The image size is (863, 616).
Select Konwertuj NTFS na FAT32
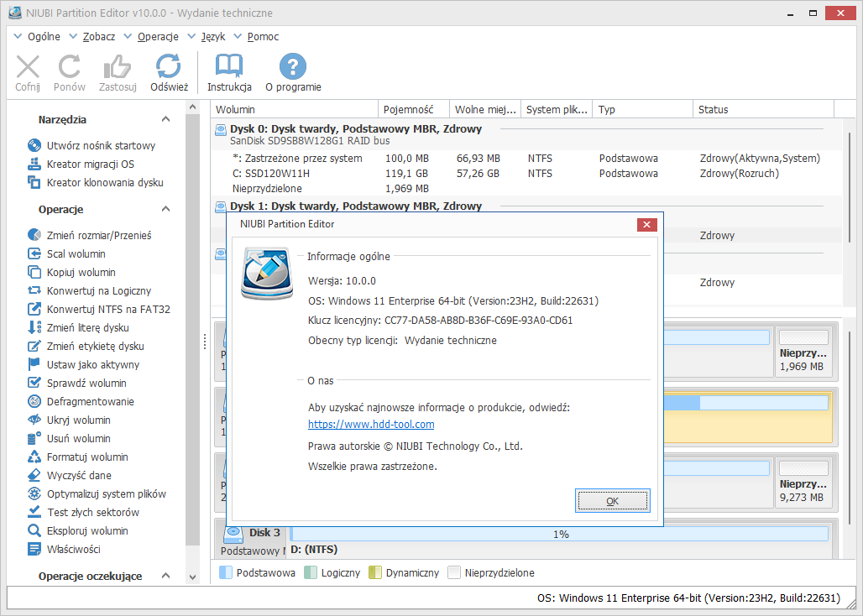[98, 309]
